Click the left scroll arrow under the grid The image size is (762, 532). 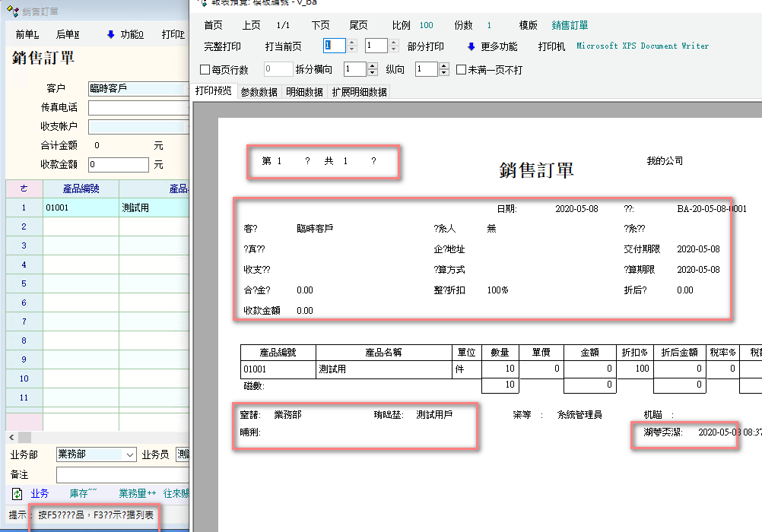(x=11, y=437)
